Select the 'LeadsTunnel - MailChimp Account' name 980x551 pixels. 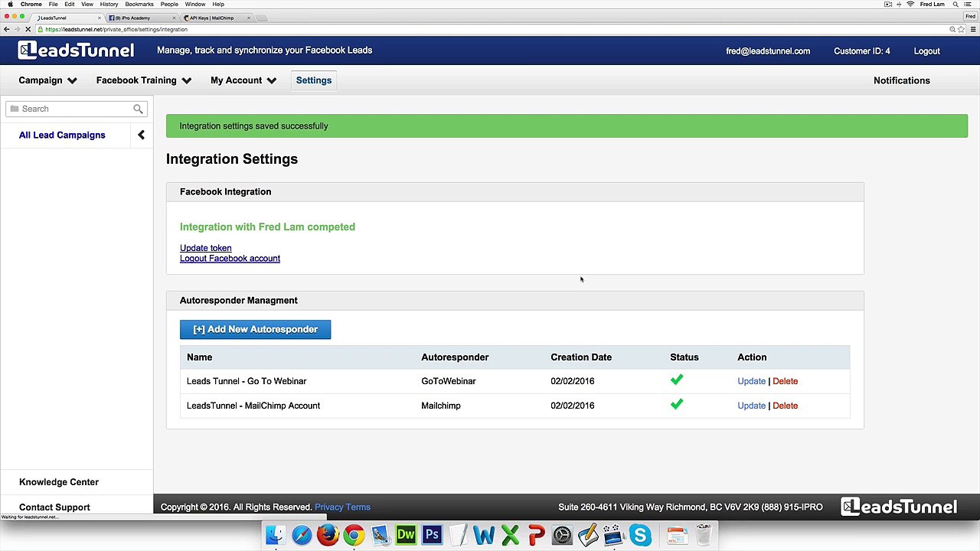pos(253,406)
